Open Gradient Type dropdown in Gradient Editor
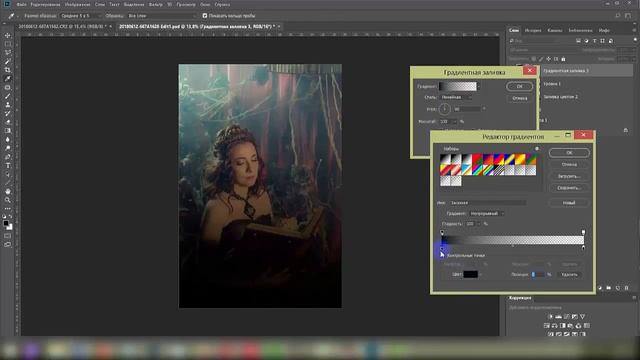The width and height of the screenshot is (640, 360). point(487,213)
